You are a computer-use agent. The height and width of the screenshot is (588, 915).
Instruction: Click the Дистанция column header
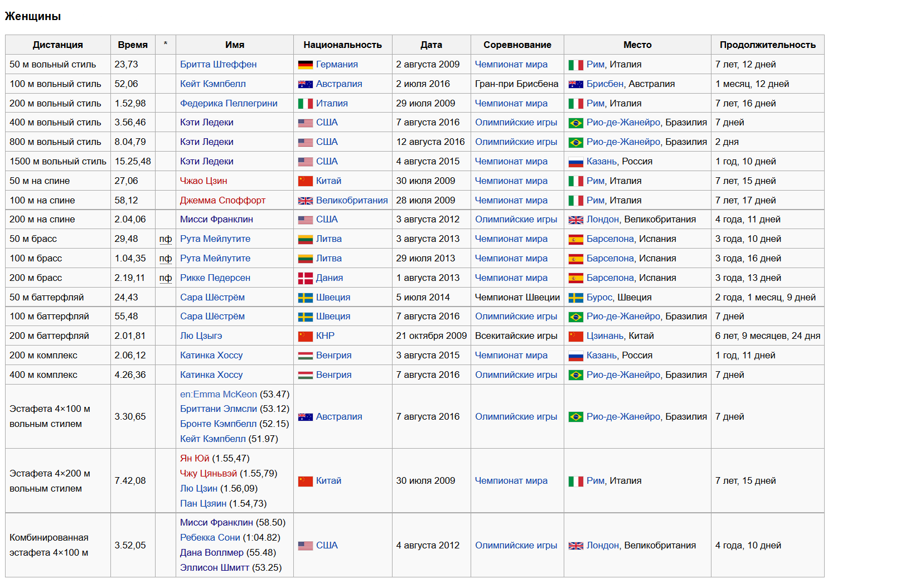[58, 45]
